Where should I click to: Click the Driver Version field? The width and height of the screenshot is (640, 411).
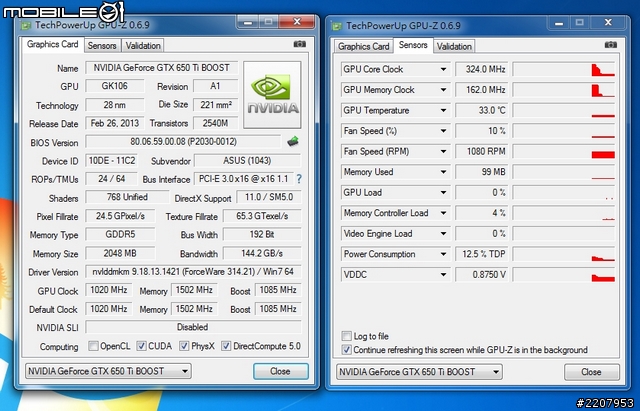tap(193, 271)
